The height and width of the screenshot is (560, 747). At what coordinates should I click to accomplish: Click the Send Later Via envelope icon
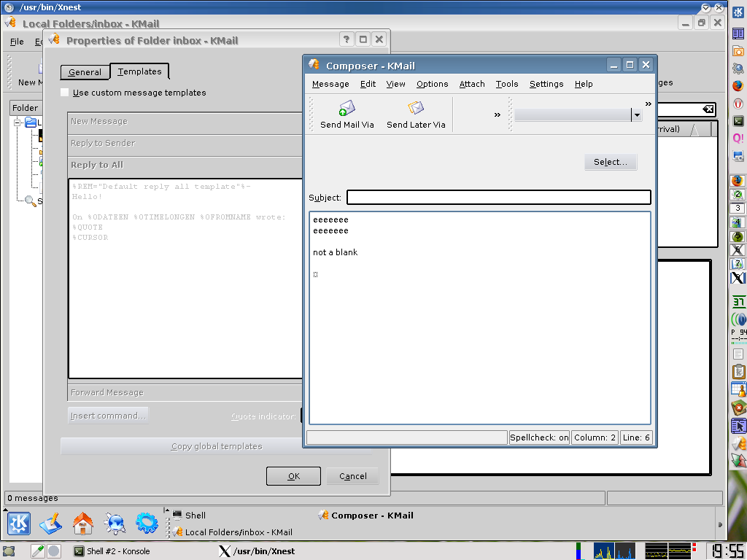click(x=416, y=109)
